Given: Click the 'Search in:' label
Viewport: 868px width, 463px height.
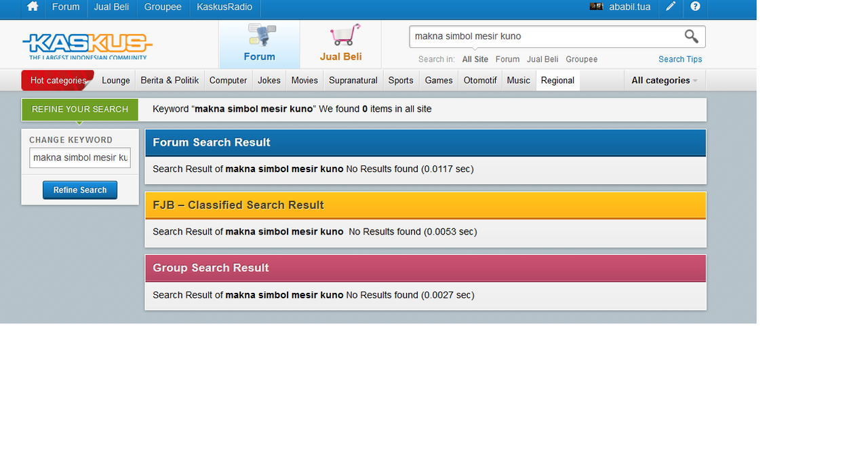Looking at the screenshot, I should (x=437, y=60).
